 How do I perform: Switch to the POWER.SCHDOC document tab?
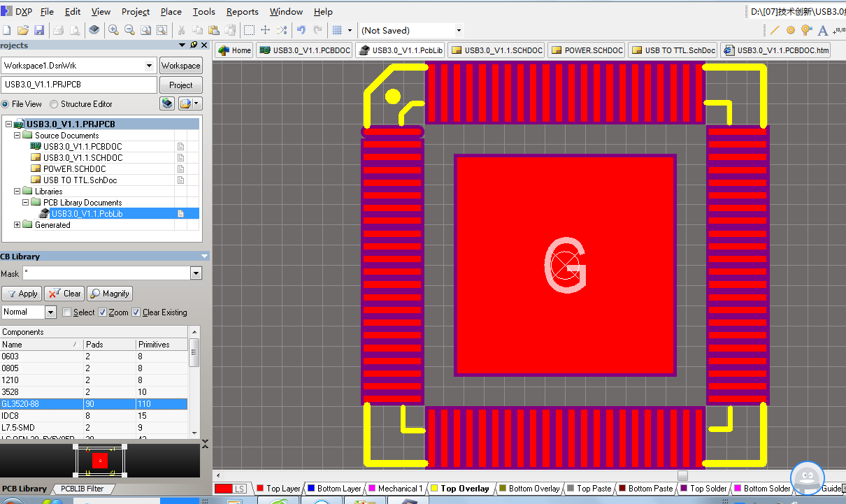click(x=586, y=50)
